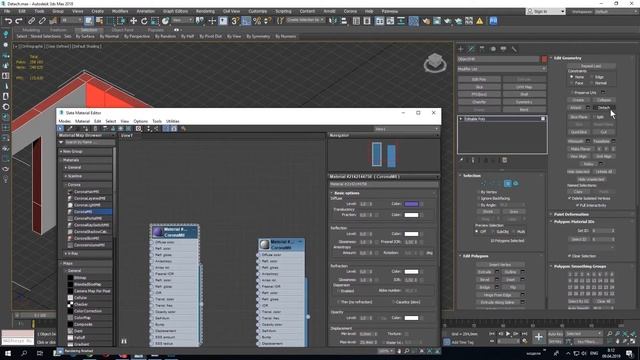
Task: Open Select by Name icon
Action: click(99, 21)
